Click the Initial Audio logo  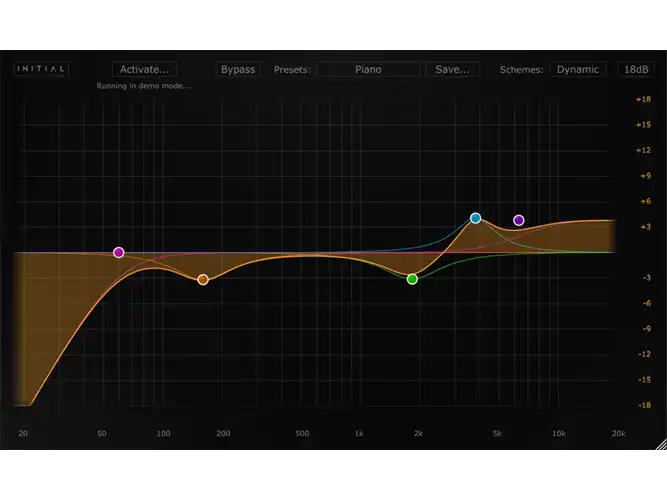[41, 69]
